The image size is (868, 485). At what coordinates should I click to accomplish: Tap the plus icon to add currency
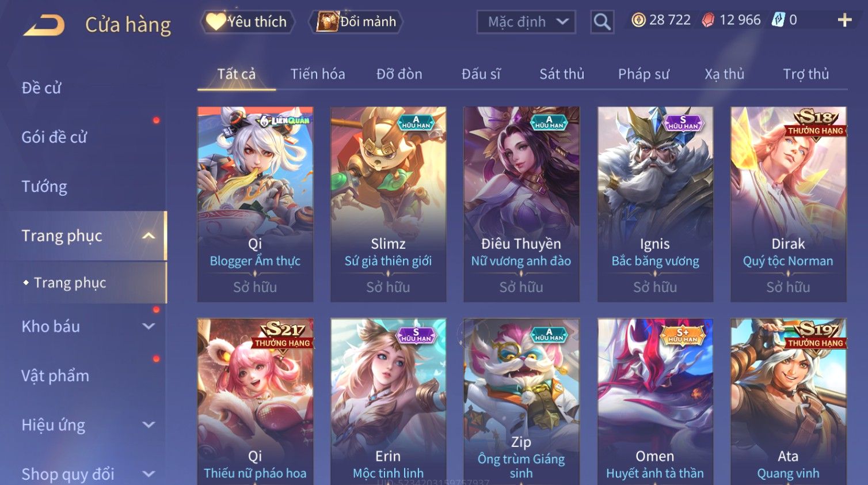[x=844, y=20]
